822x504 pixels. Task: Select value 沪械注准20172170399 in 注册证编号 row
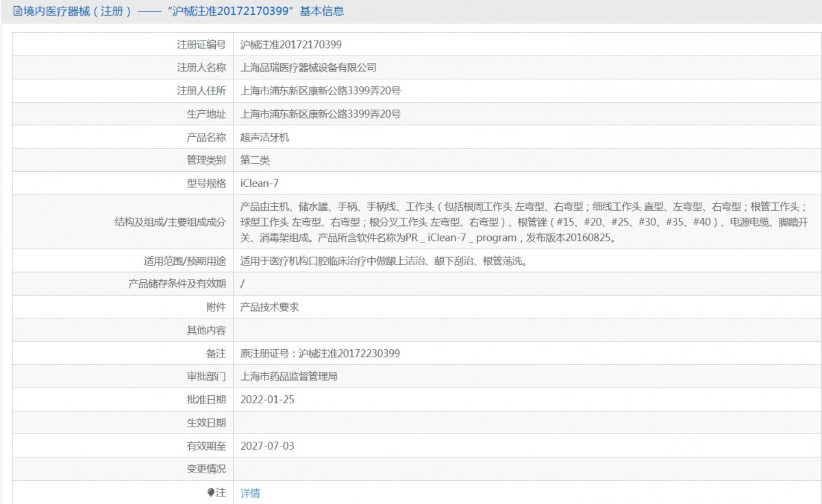pos(291,45)
